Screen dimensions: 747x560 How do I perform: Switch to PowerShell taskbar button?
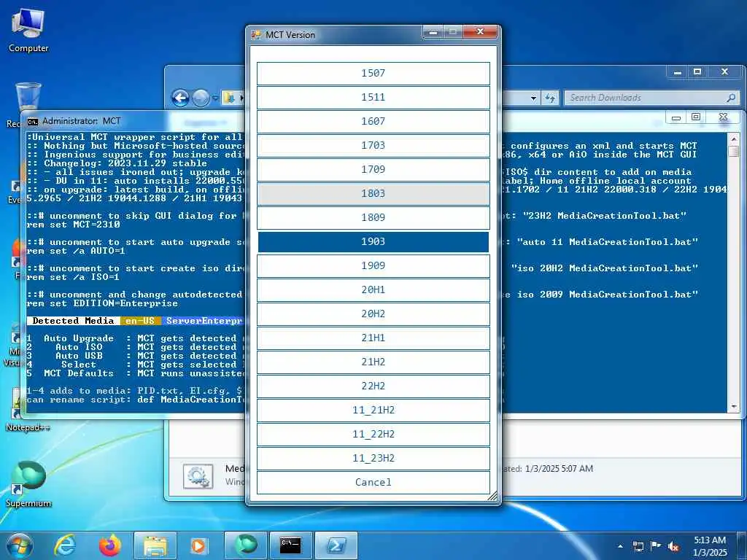tap(336, 545)
